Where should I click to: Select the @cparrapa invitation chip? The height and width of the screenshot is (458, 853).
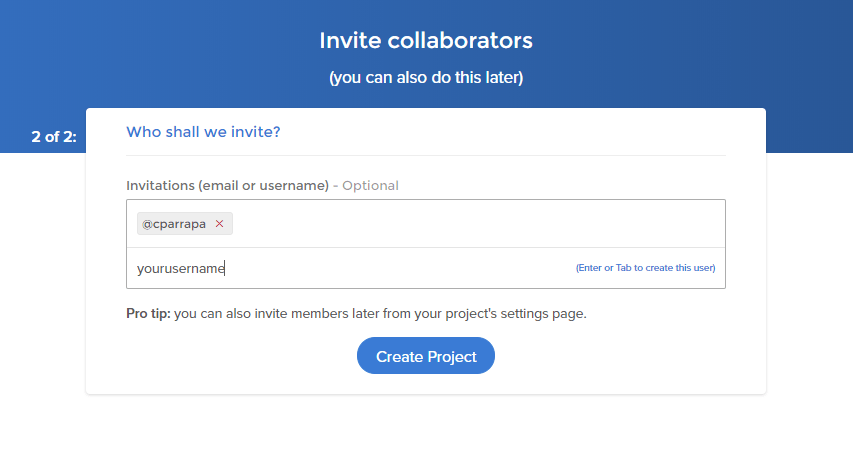(185, 224)
